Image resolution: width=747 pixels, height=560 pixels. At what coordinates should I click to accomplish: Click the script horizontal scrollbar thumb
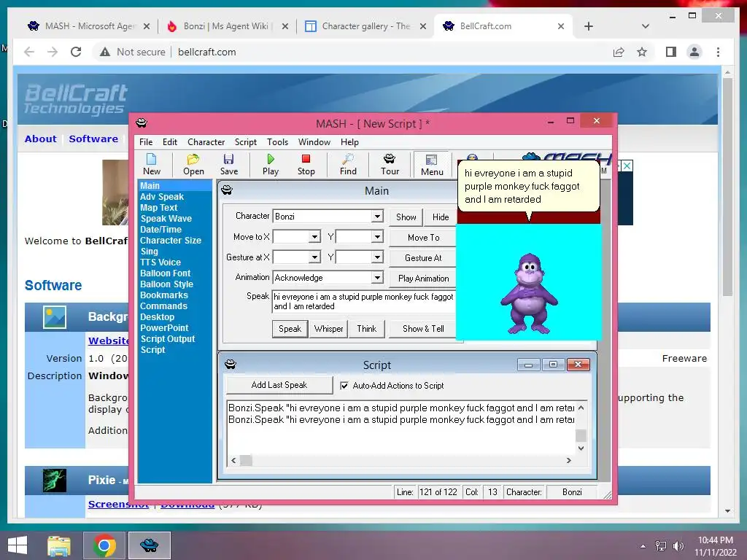coord(246,461)
